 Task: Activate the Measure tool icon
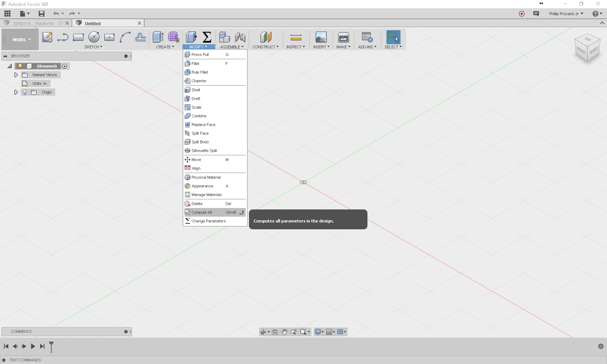point(296,37)
